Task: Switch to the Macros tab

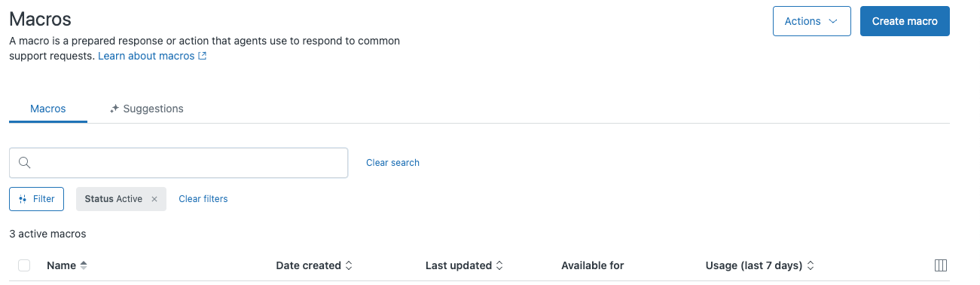Action: [x=48, y=109]
